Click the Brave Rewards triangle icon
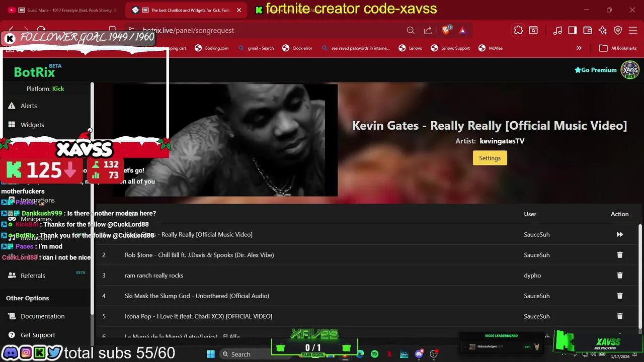Screen dimensions: 644x362 coord(462,30)
